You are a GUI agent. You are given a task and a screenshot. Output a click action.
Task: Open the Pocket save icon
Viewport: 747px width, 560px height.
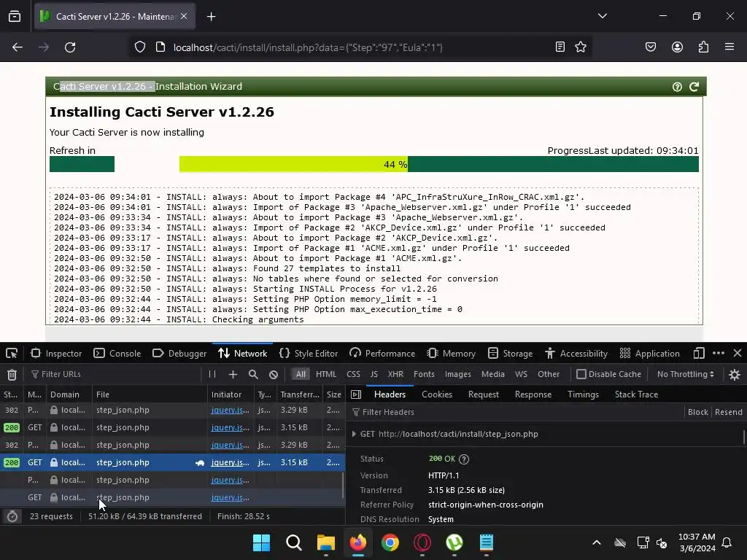tap(651, 47)
